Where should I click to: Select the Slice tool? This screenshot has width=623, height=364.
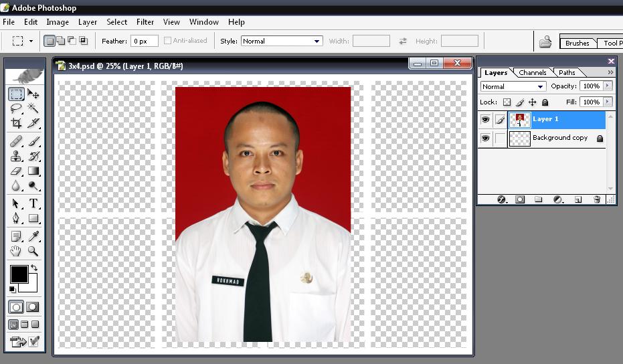(33, 123)
